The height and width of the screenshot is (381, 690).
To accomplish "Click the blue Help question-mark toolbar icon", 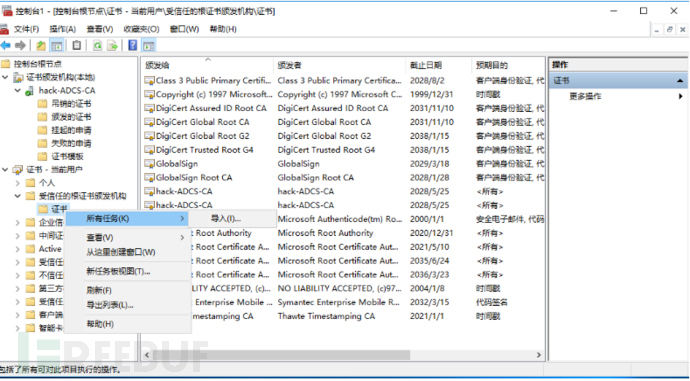I will click(133, 45).
